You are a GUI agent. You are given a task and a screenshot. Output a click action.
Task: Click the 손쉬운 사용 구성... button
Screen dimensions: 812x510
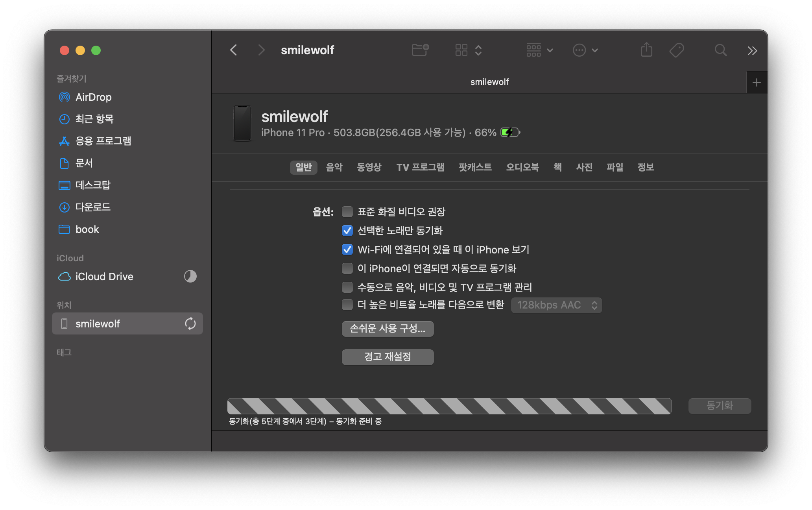pyautogui.click(x=388, y=329)
